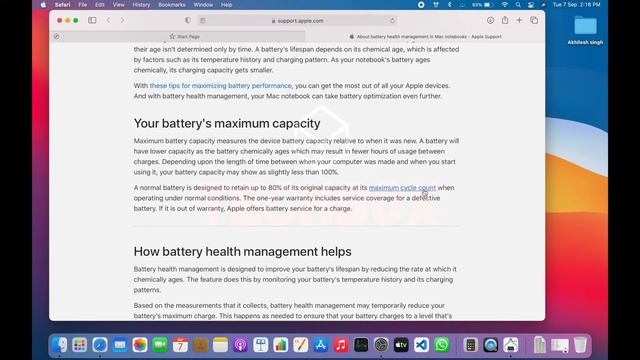
Task: Open Numbers from the Dock
Action: 280,345
